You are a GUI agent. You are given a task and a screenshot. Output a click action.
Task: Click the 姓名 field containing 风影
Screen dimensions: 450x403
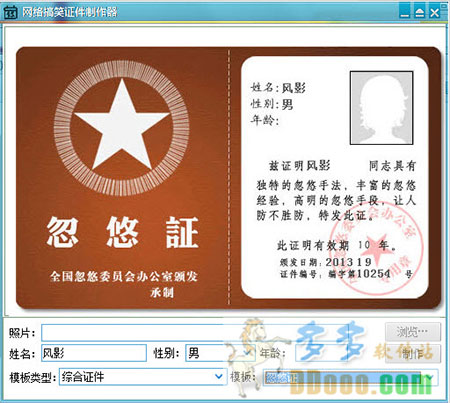tap(94, 353)
